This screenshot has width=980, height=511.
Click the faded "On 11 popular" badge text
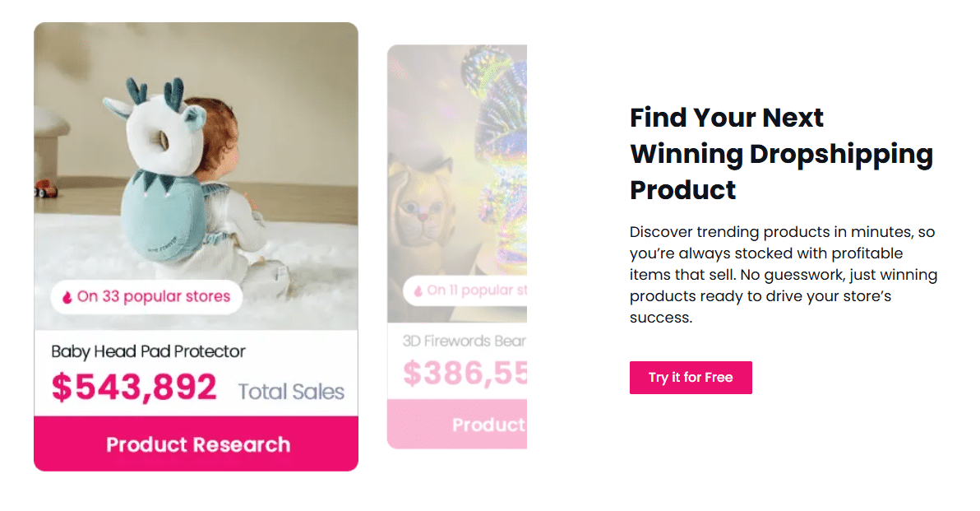tap(477, 290)
